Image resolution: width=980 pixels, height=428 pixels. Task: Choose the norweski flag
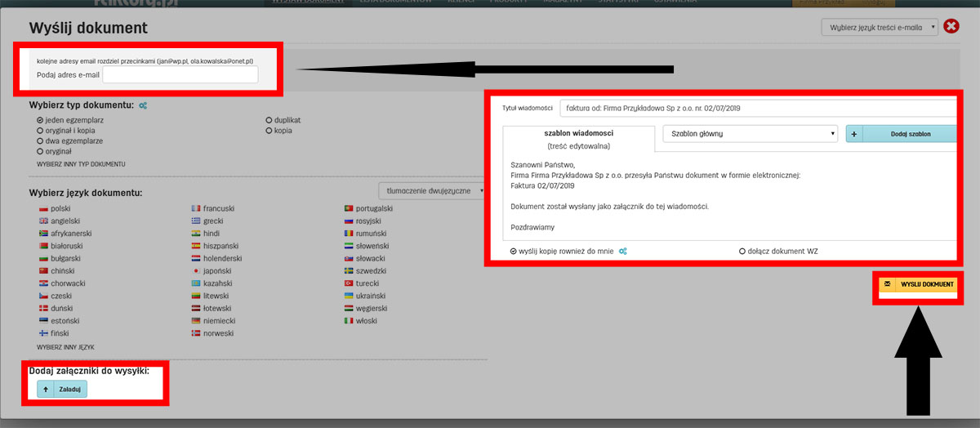click(195, 333)
